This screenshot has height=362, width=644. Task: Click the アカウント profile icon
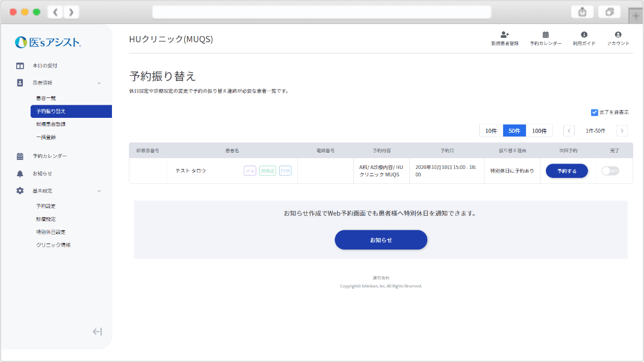[x=618, y=35]
